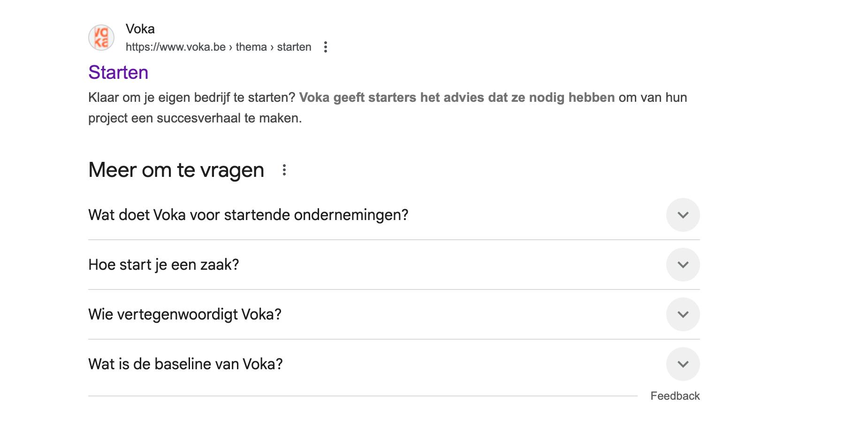Expand chevron for "Wat doet Voka voor startende ondernemingen?"
The height and width of the screenshot is (441, 868).
click(x=683, y=215)
